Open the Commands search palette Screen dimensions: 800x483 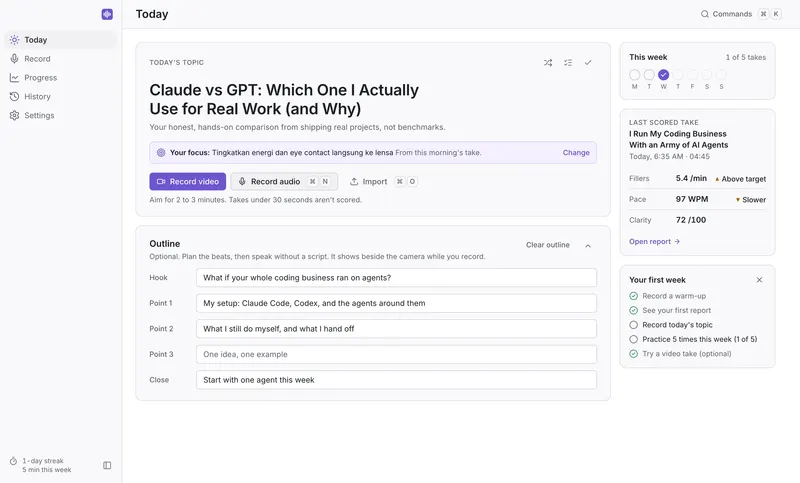click(740, 14)
